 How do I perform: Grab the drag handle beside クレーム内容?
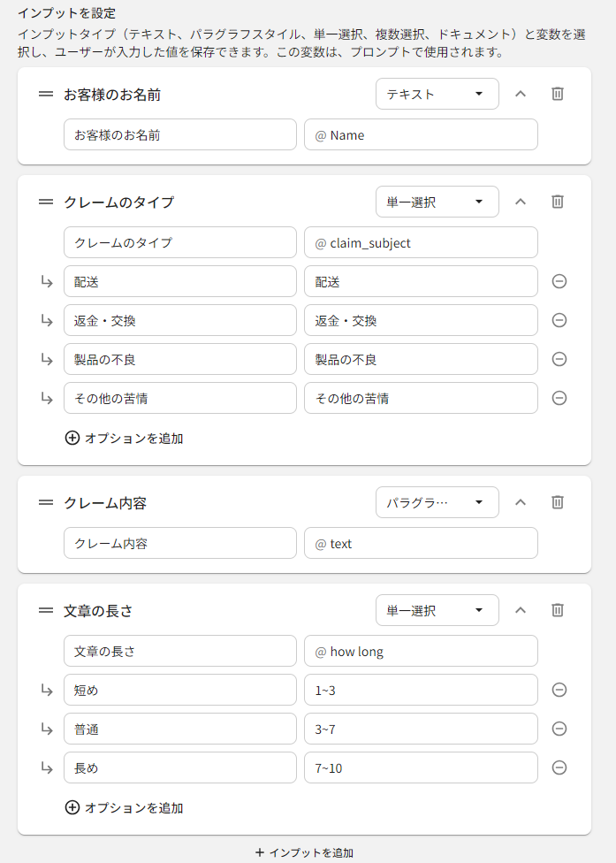tap(46, 502)
